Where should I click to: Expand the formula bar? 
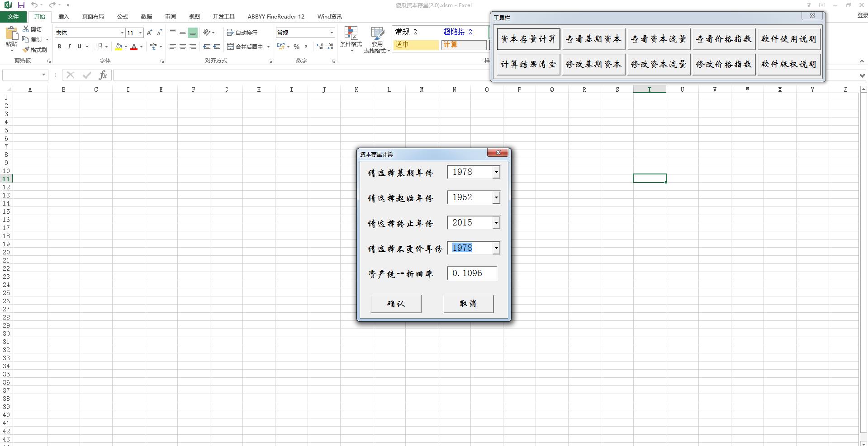(x=863, y=75)
